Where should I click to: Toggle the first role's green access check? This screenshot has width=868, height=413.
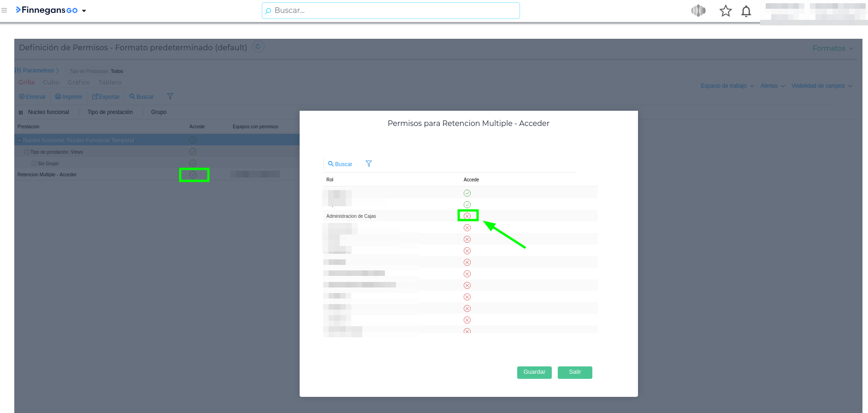pos(467,193)
